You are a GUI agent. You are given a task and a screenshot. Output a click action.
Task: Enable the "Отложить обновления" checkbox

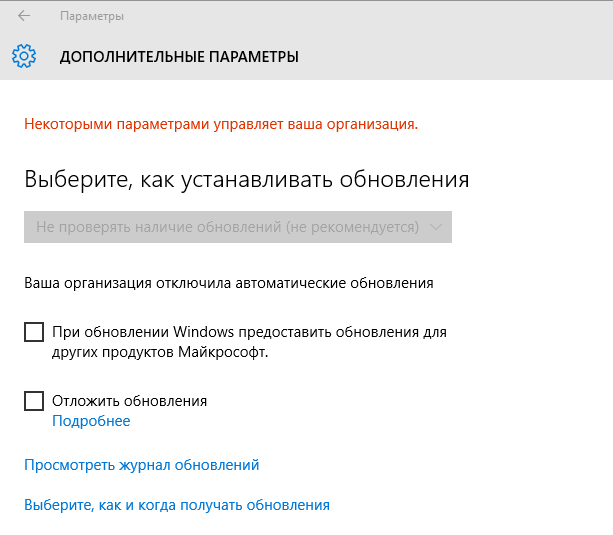pyautogui.click(x=34, y=401)
